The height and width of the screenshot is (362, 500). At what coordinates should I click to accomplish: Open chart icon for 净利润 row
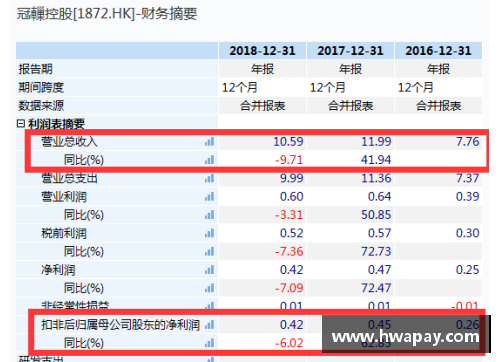coord(209,270)
